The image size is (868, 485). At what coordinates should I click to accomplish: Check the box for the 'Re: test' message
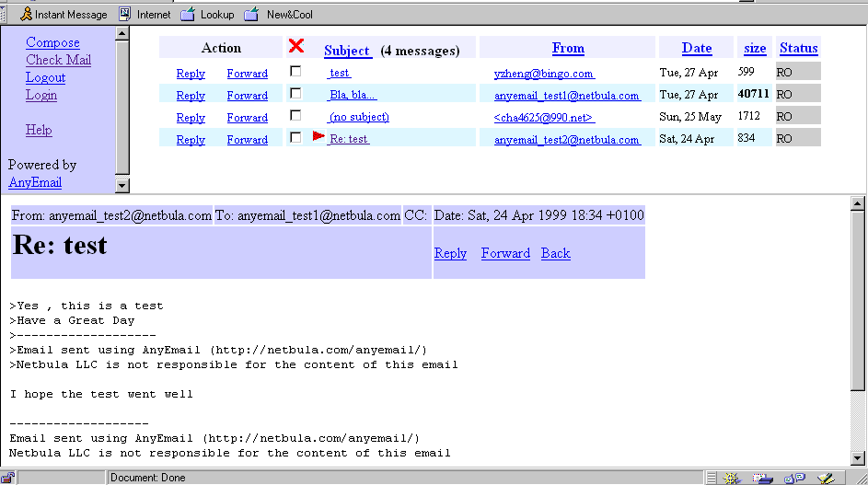[295, 138]
